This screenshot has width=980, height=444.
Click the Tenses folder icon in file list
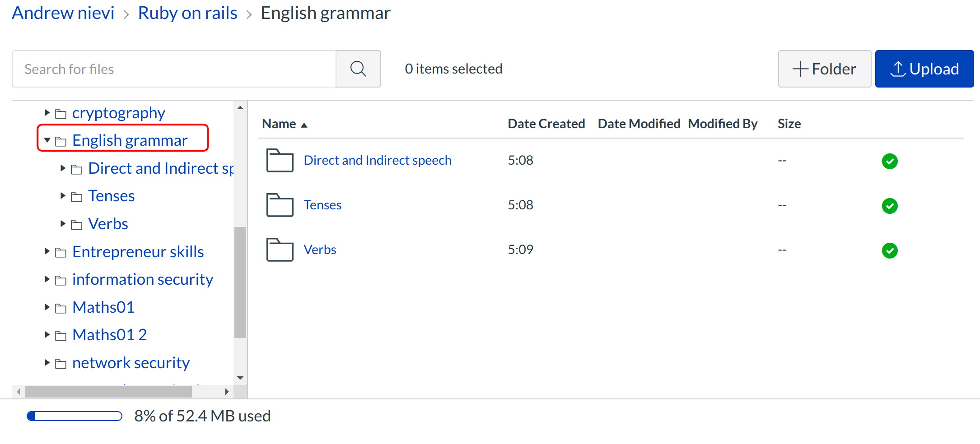pos(280,205)
